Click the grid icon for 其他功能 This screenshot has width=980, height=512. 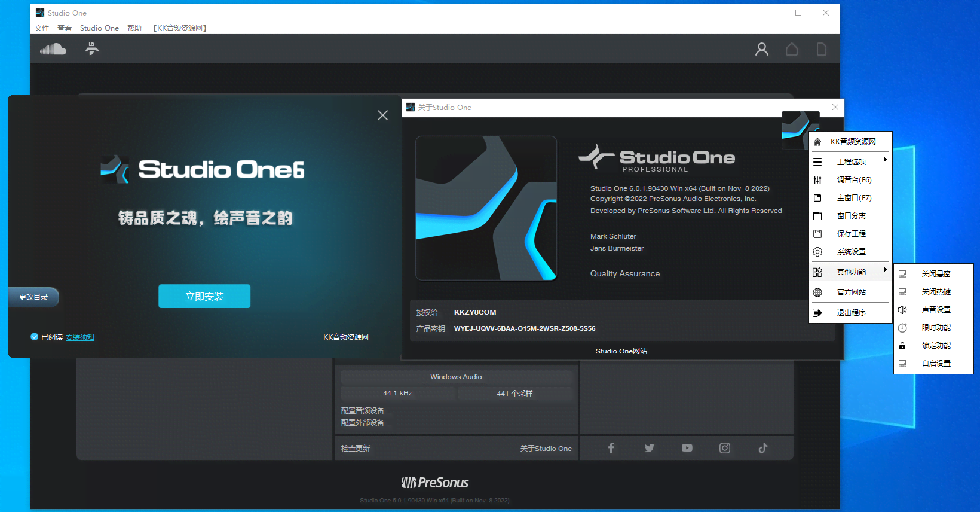click(817, 272)
